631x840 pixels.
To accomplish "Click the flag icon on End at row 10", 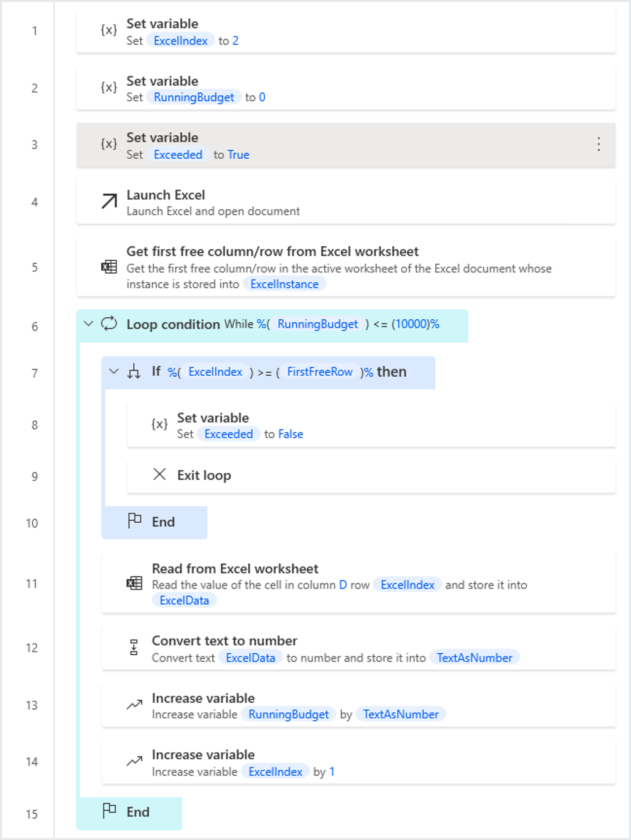I will pos(135,521).
